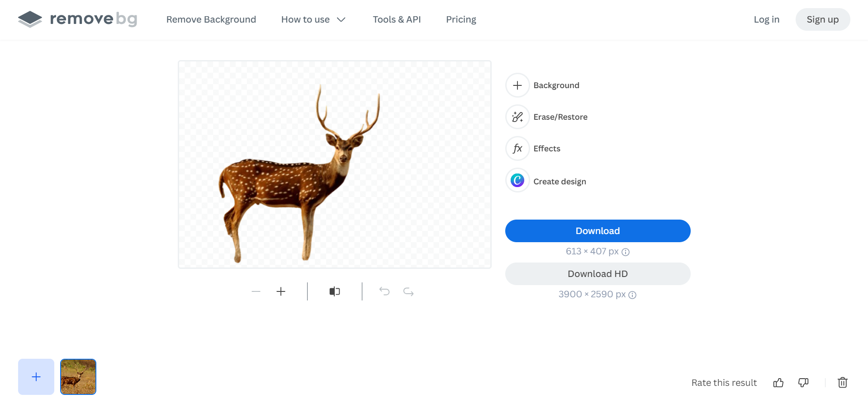Give the result a thumbs down

tap(803, 383)
